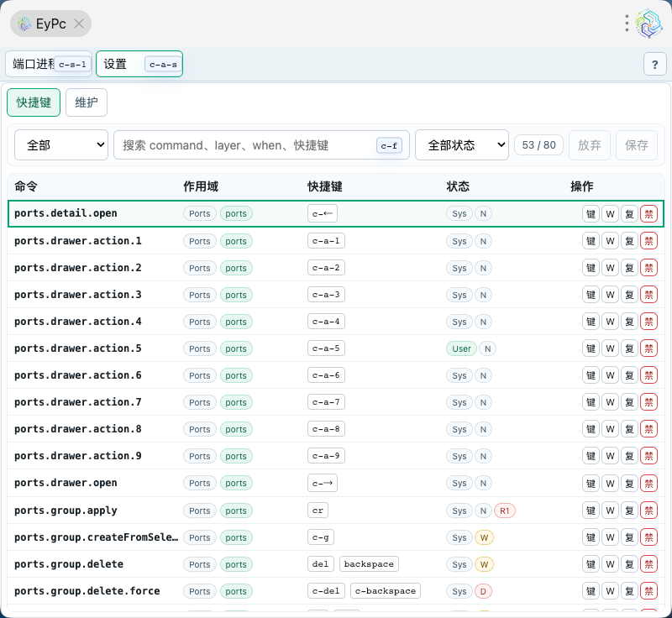Select the ports.drawer.action.2 command row
The image size is (672, 618).
point(336,268)
